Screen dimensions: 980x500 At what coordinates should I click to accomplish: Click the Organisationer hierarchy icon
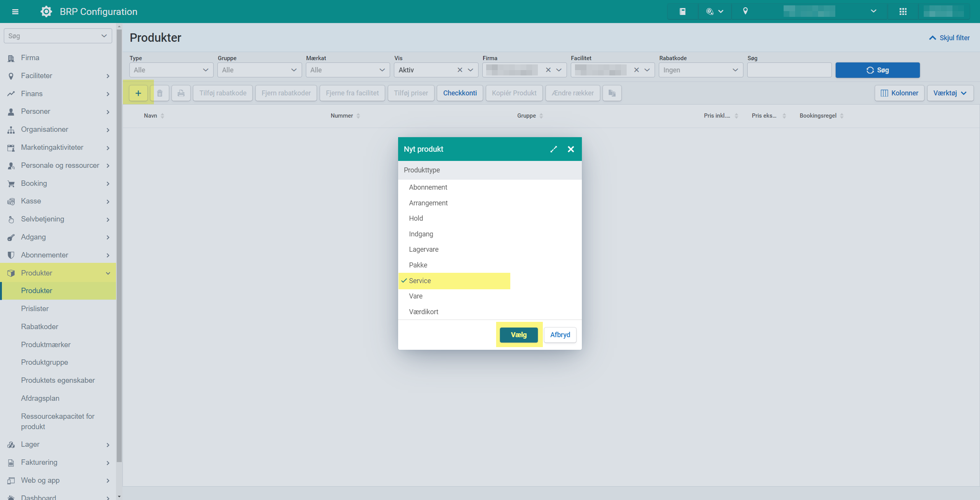pyautogui.click(x=11, y=130)
